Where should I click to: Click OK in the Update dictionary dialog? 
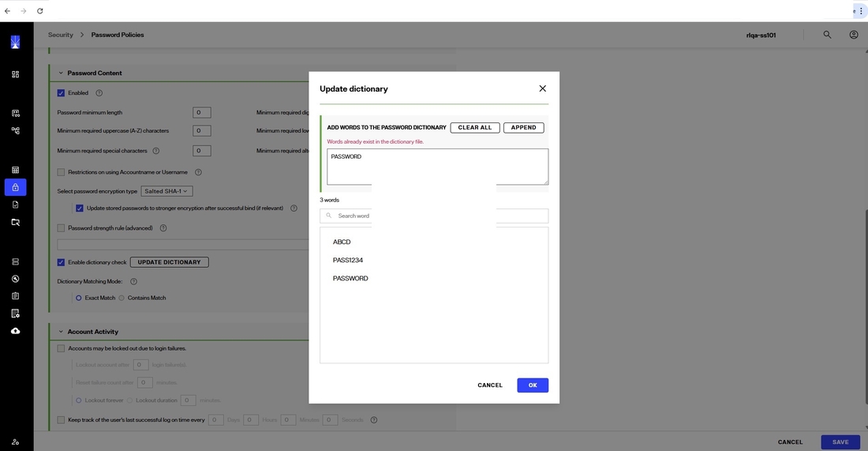(533, 385)
